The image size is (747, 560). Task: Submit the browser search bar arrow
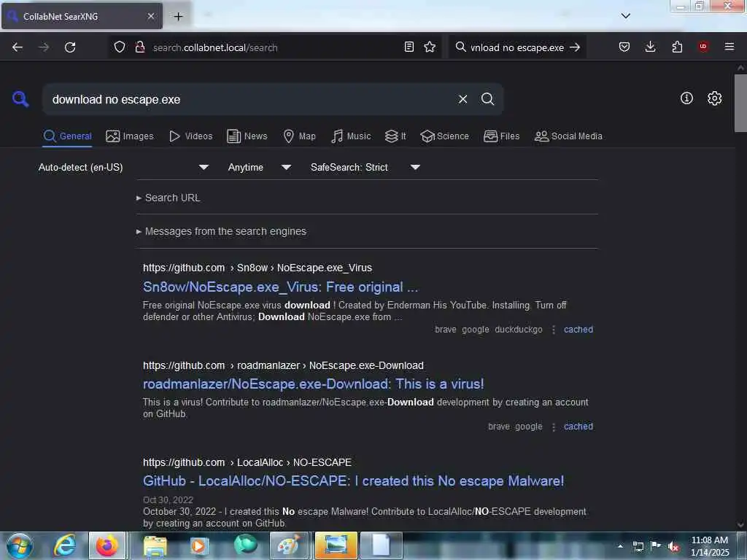tap(576, 47)
